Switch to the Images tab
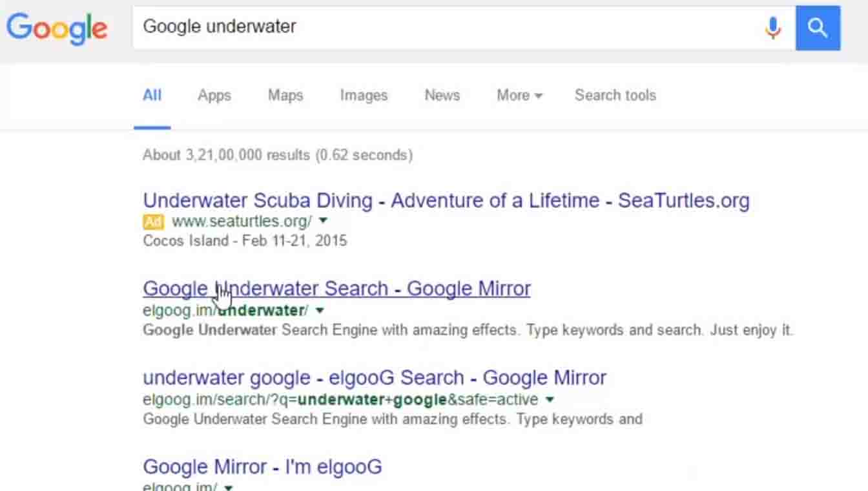Viewport: 868px width, 491px height. (x=364, y=96)
